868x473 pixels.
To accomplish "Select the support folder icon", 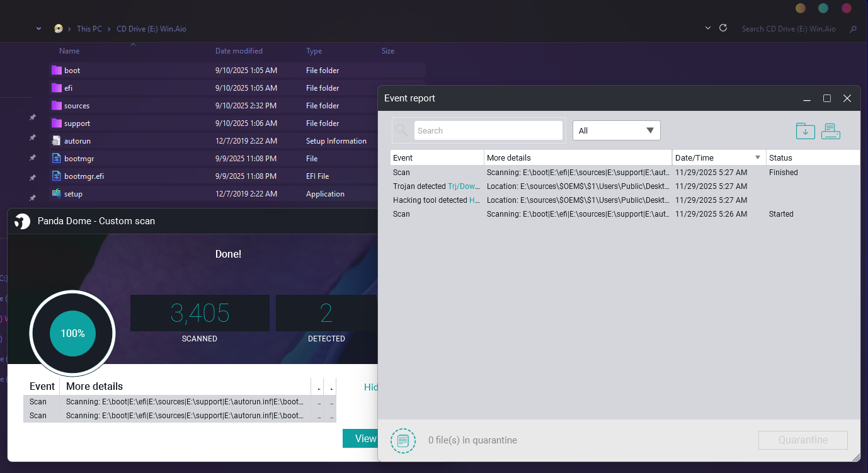I will coord(56,123).
